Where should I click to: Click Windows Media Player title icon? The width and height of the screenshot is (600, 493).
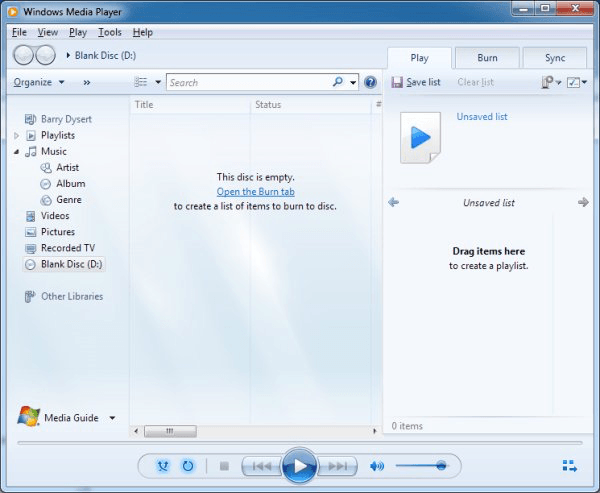[13, 11]
